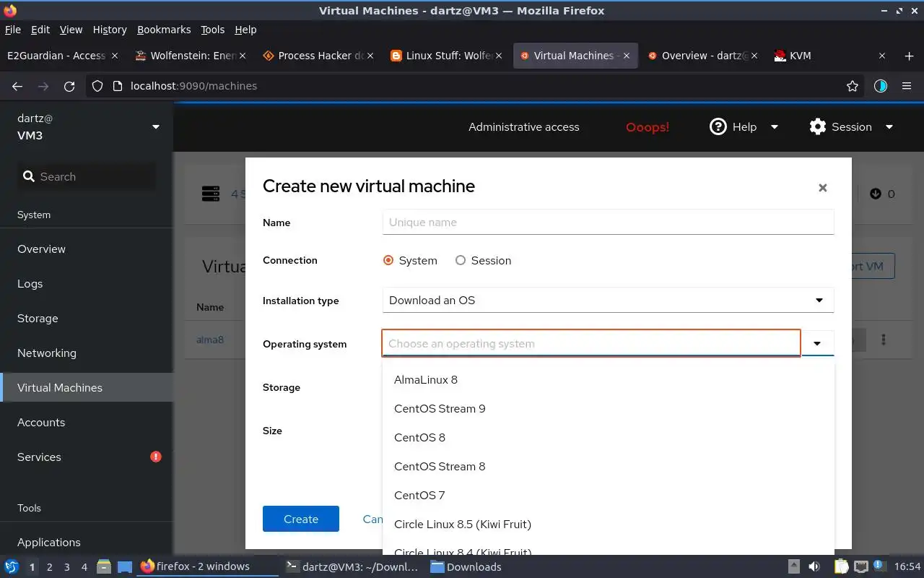Expand the Help dropdown menu
Image resolution: width=924 pixels, height=578 pixels.
pos(775,126)
